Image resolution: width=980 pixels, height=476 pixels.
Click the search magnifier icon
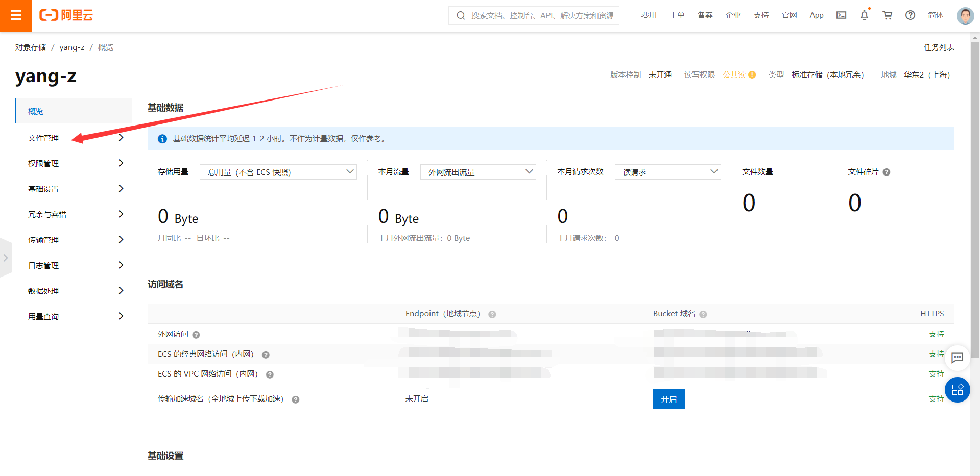(x=461, y=15)
